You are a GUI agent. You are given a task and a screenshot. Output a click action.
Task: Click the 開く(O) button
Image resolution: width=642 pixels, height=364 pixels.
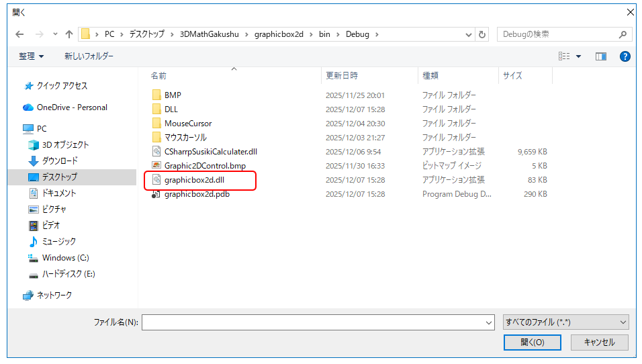tap(532, 342)
